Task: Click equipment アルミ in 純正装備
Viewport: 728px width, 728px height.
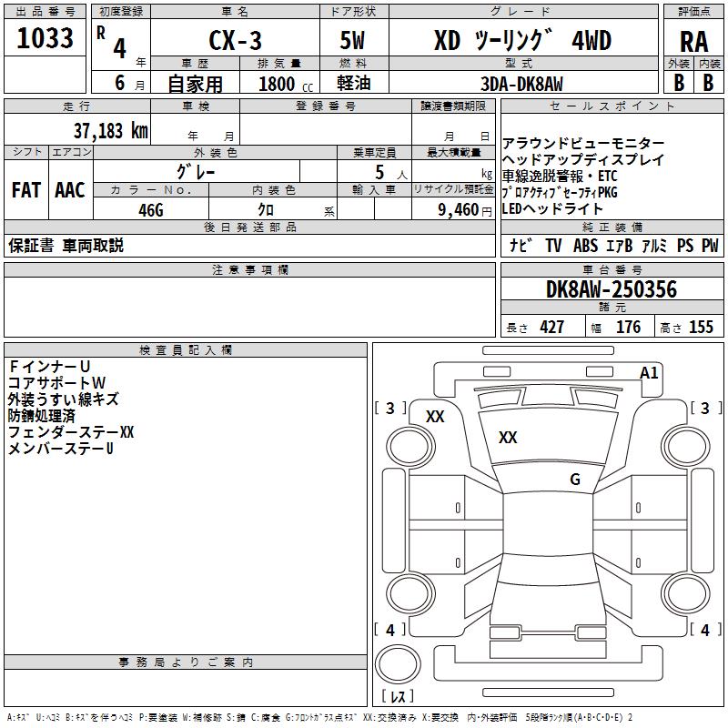Action: (654, 245)
